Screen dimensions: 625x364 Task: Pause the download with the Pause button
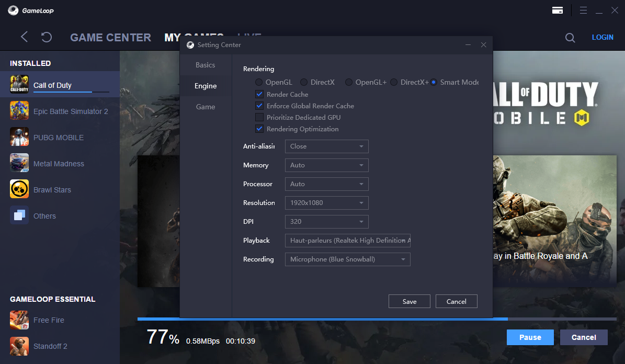(x=530, y=337)
